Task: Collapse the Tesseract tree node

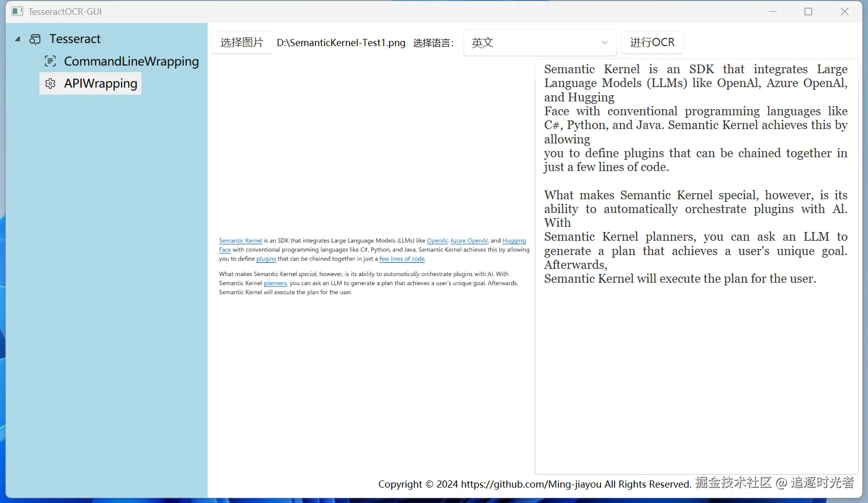Action: [x=18, y=39]
